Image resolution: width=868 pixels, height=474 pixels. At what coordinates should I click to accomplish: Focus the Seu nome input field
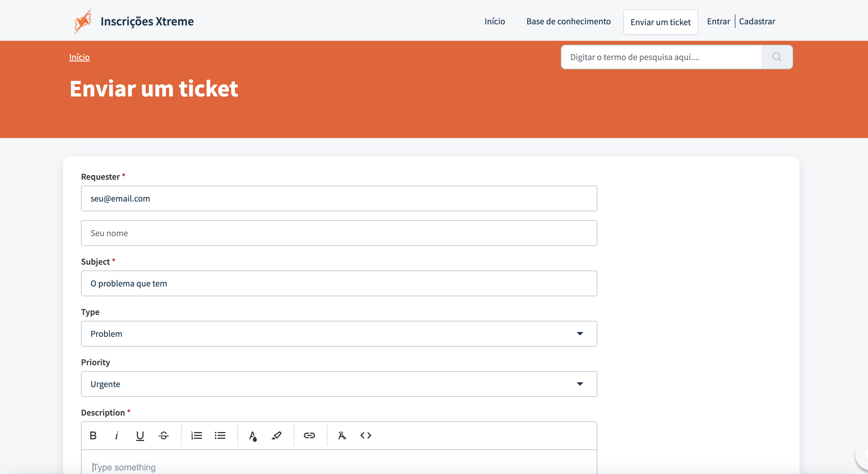(339, 233)
